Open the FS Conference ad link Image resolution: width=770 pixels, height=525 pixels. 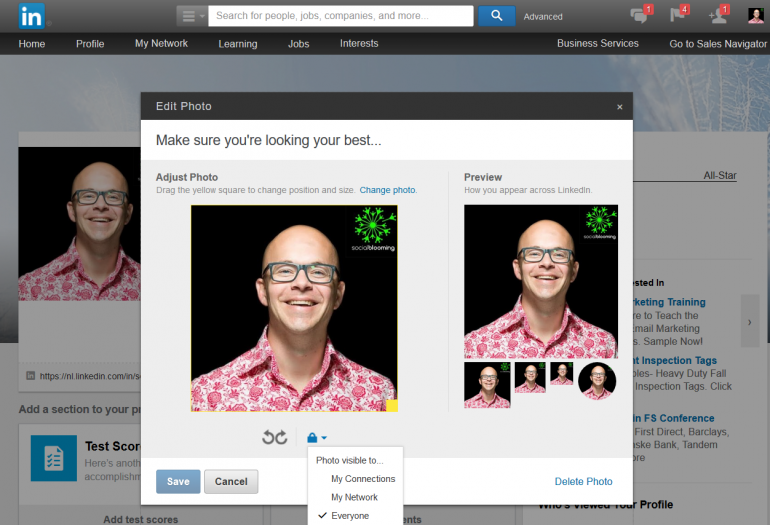point(674,418)
